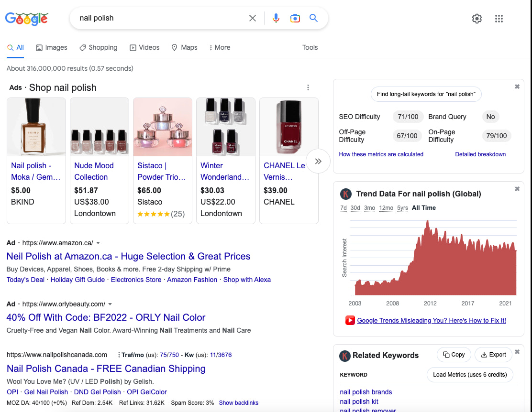Click the Export related keywords button
Image resolution: width=532 pixels, height=412 pixels.
coord(493,355)
